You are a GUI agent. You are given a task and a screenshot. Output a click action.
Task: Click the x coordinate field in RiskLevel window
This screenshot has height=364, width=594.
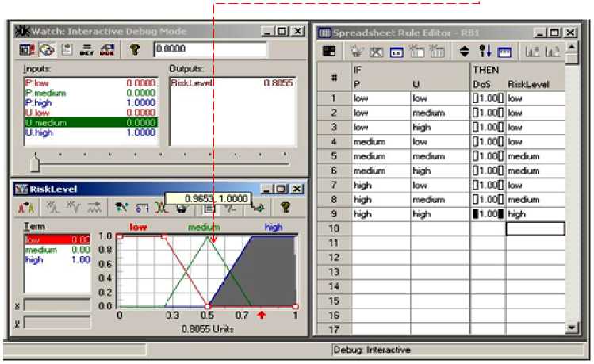point(57,305)
